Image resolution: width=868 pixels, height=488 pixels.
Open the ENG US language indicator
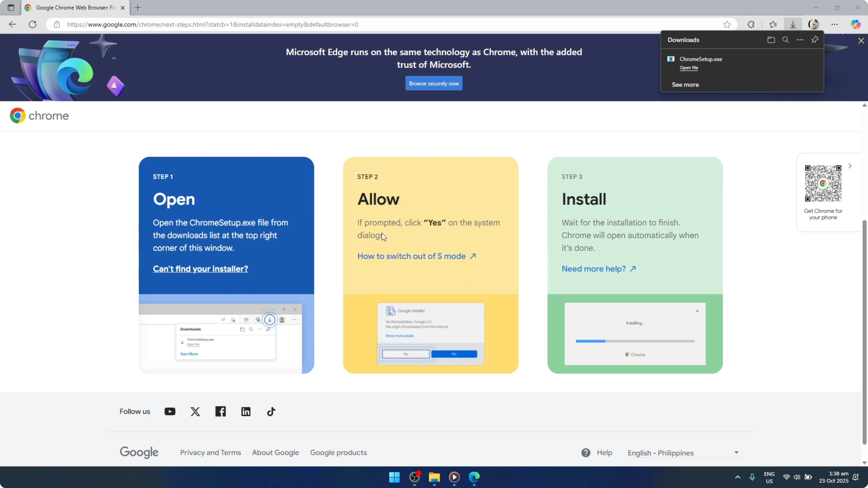(769, 477)
